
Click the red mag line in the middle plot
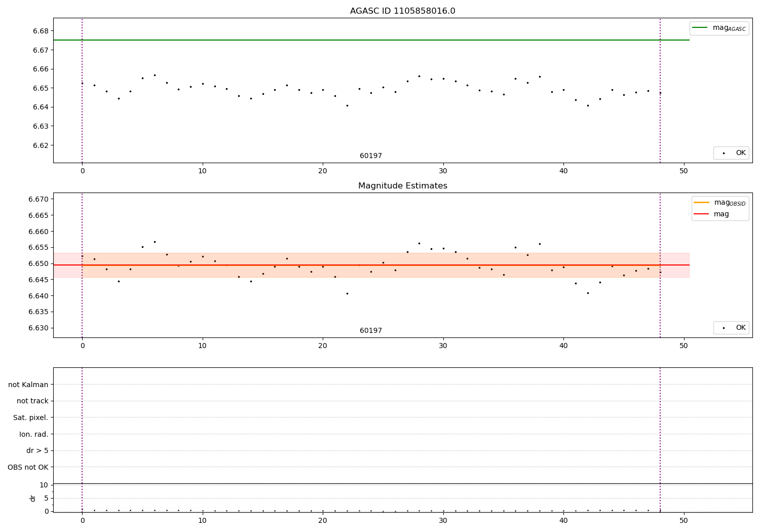(x=371, y=265)
